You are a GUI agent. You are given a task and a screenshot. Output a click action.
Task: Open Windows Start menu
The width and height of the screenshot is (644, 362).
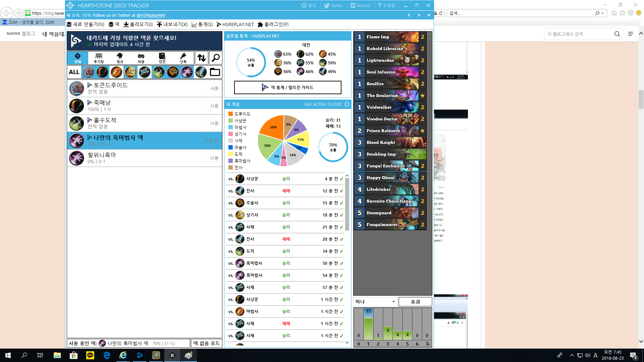click(8, 355)
